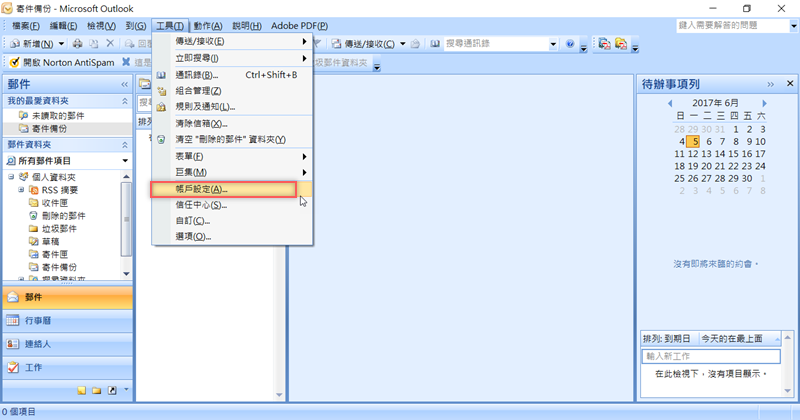
Task: Collapse the 個人資料夾 tree node
Action: pos(11,177)
